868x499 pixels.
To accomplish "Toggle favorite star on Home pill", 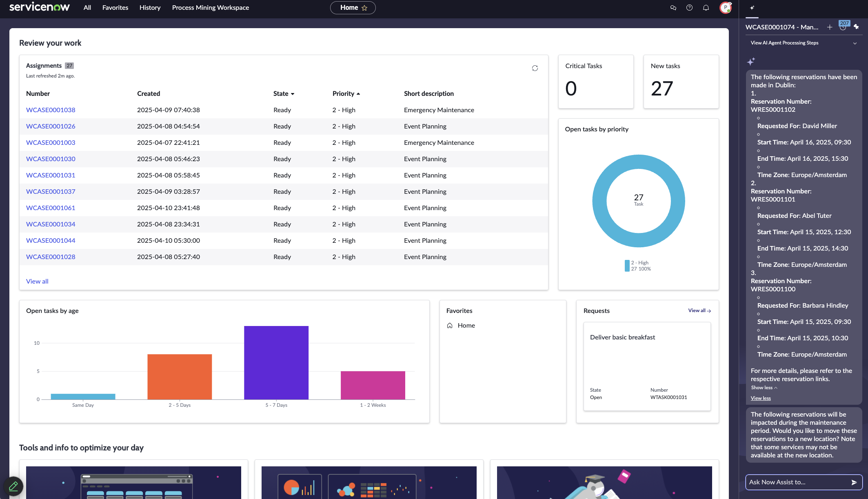I will click(364, 8).
